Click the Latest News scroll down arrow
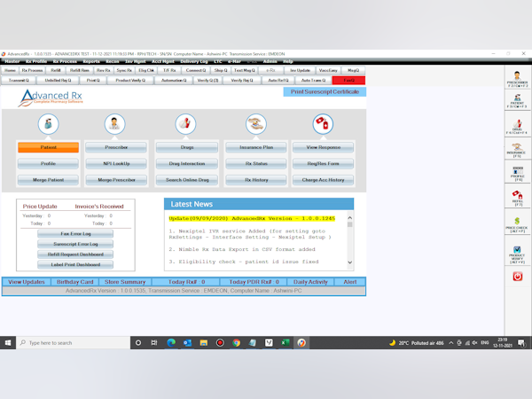 [x=350, y=262]
